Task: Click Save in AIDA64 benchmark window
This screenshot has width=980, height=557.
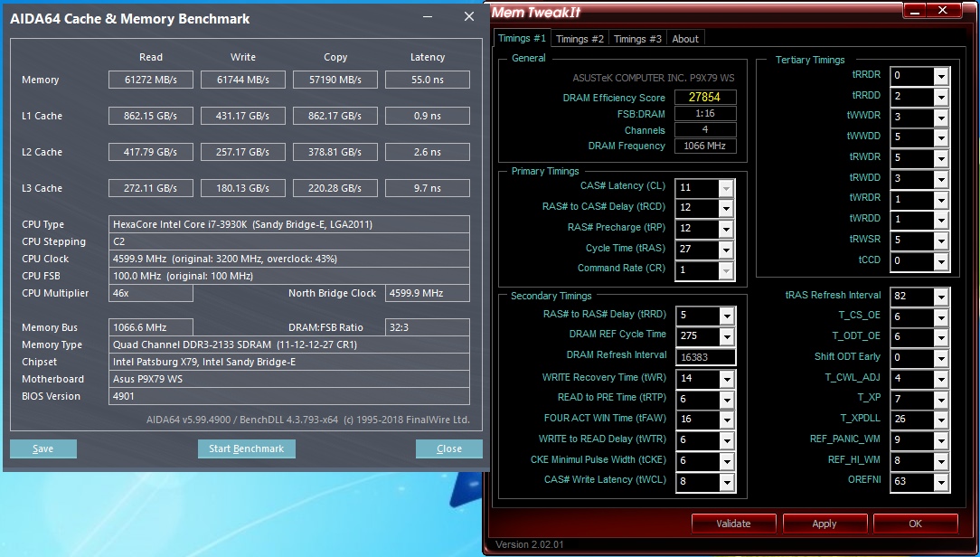Action: coord(43,448)
